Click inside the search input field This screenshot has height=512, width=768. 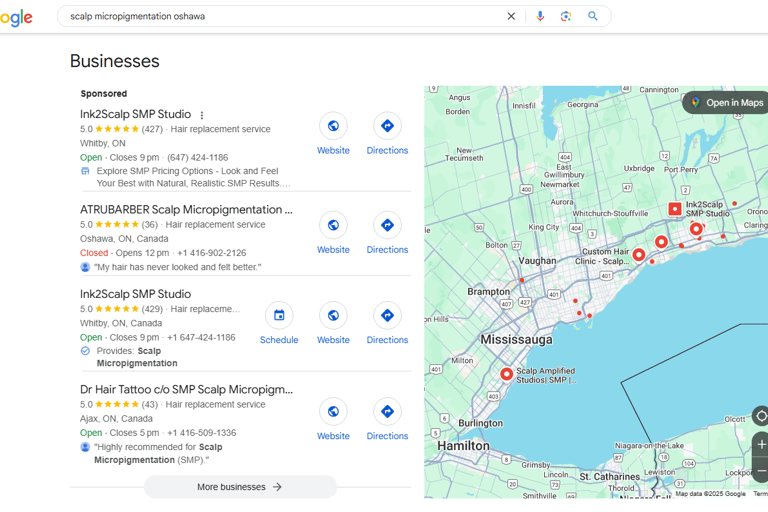tap(284, 16)
